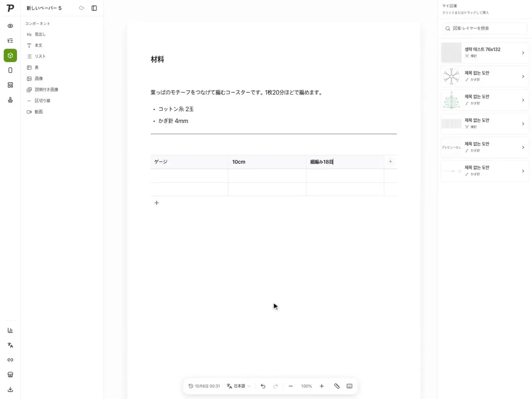Expand the 생략 테스트 76x132 pattern chevron
This screenshot has width=532, height=399.
click(x=523, y=53)
